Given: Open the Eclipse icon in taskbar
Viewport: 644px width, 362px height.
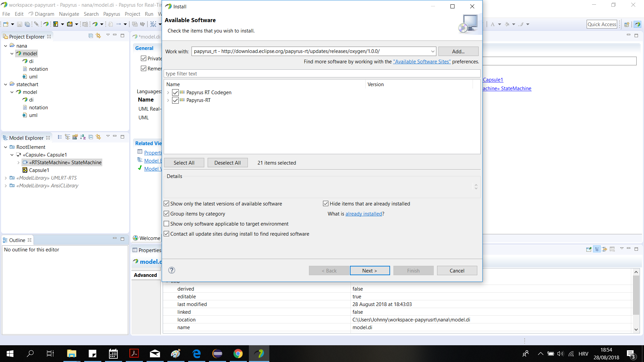Looking at the screenshot, I should pos(217,354).
